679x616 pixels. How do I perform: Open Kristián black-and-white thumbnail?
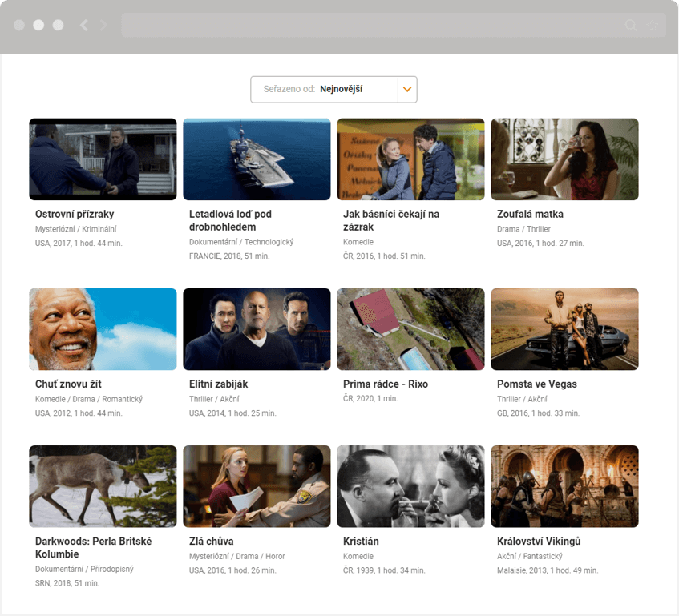(411, 486)
